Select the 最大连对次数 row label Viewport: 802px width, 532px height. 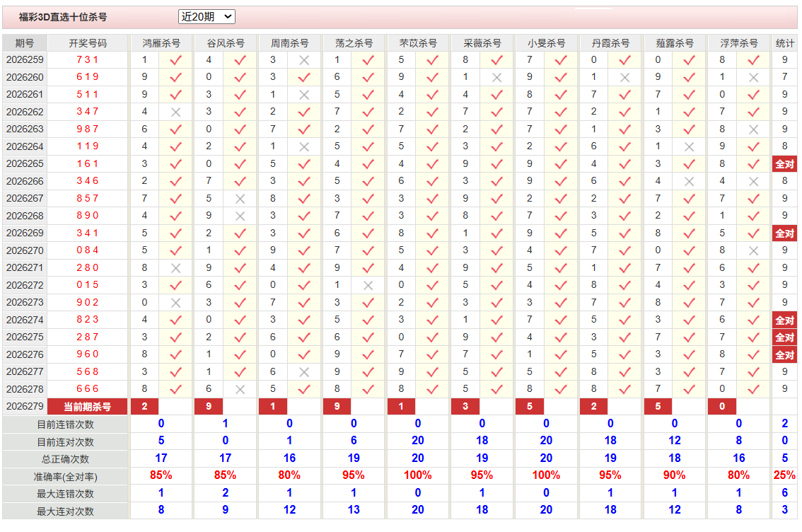[66, 511]
